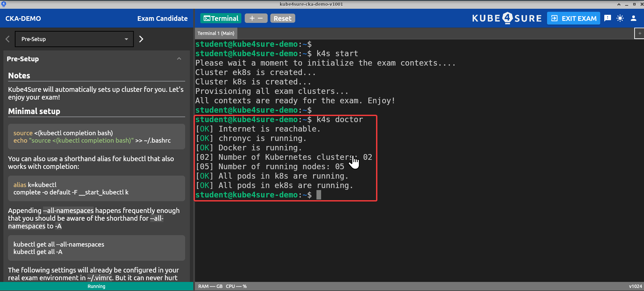Click the kubectl get all -A code block
This screenshot has height=291, width=644.
click(97, 248)
